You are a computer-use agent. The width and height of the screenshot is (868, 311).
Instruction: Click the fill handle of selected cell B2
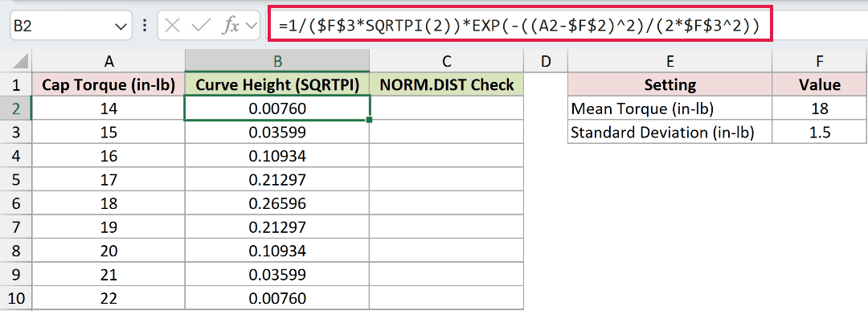369,120
